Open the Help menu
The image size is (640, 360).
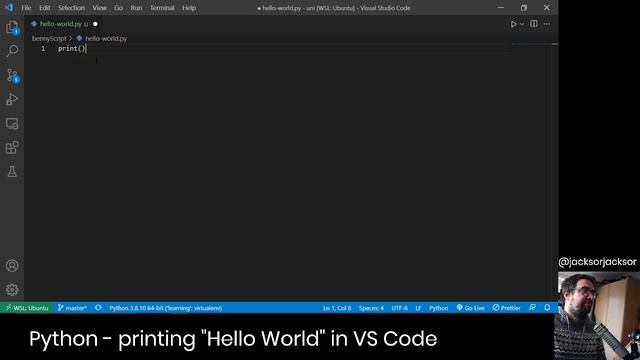[189, 8]
